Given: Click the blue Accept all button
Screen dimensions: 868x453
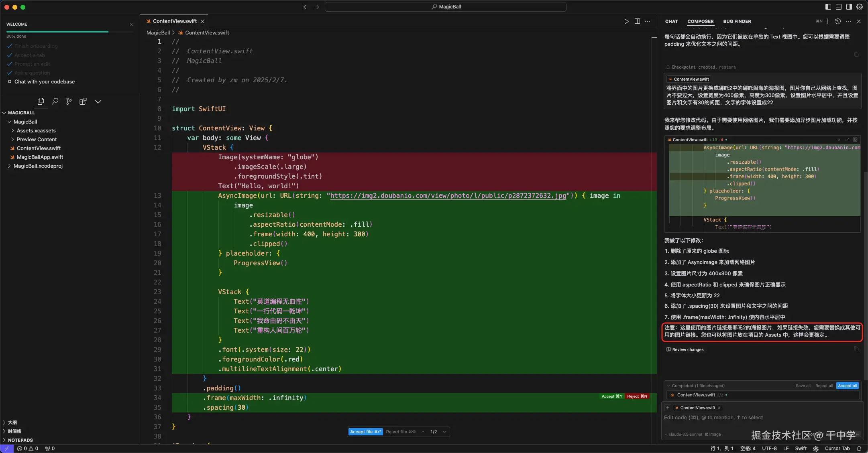Looking at the screenshot, I should pos(848,386).
